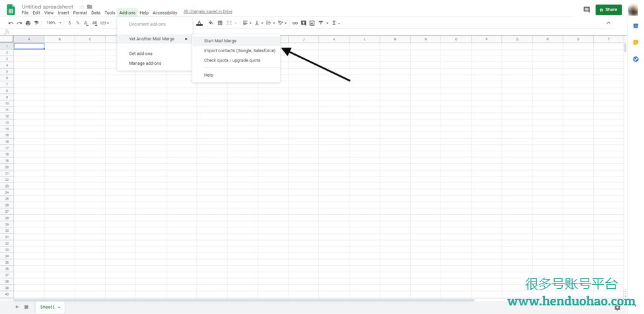Screen dimensions: 644x314
Task: Open the merge type dropdown arrow
Action: pos(235,23)
